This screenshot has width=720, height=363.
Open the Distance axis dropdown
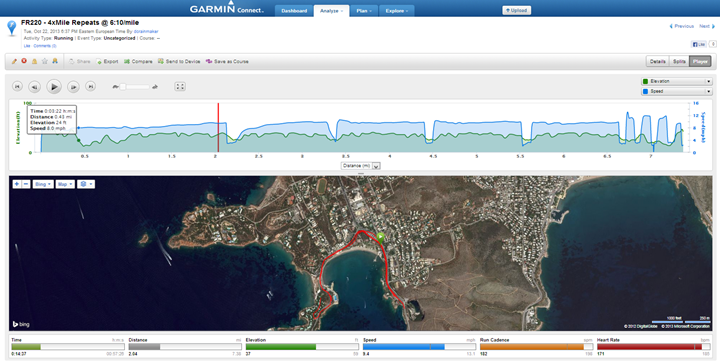[x=360, y=166]
